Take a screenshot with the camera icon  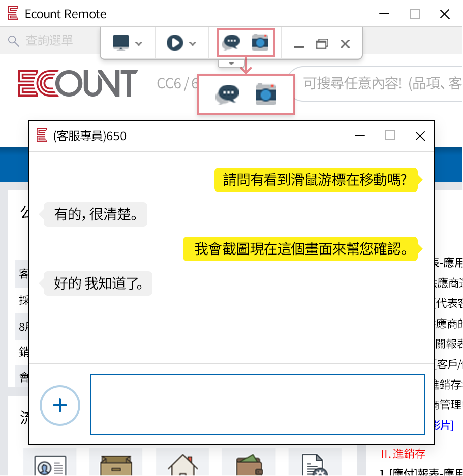point(259,43)
